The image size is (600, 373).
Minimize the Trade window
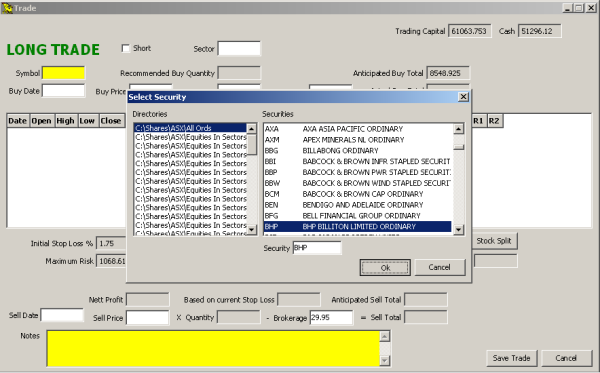567,8
